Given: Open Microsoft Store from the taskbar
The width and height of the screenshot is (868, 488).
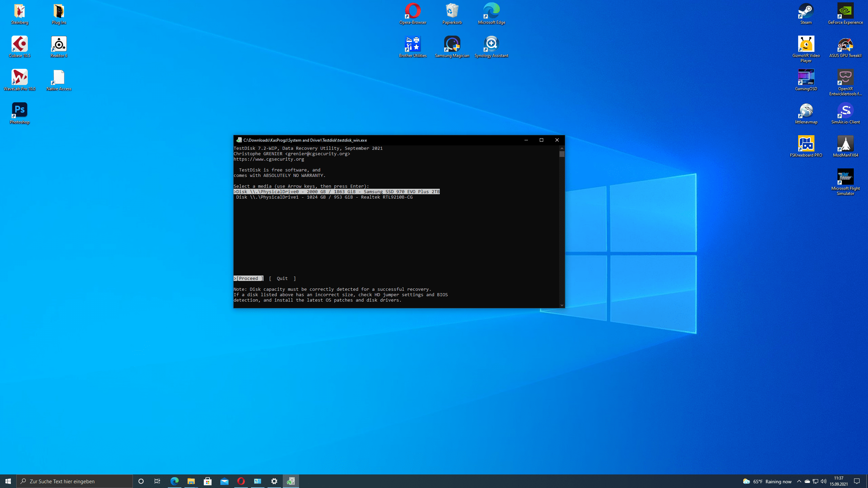Looking at the screenshot, I should click(208, 481).
